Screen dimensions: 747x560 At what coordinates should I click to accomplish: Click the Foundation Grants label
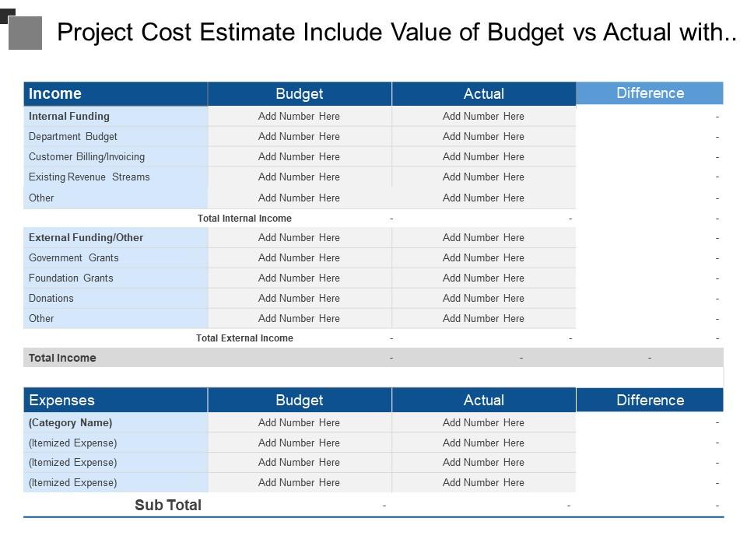tap(70, 278)
